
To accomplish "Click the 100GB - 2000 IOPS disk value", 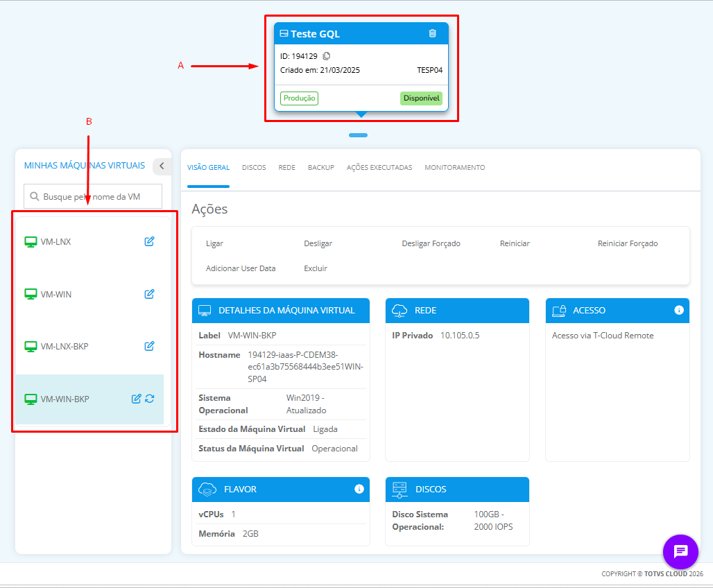I will pyautogui.click(x=493, y=520).
